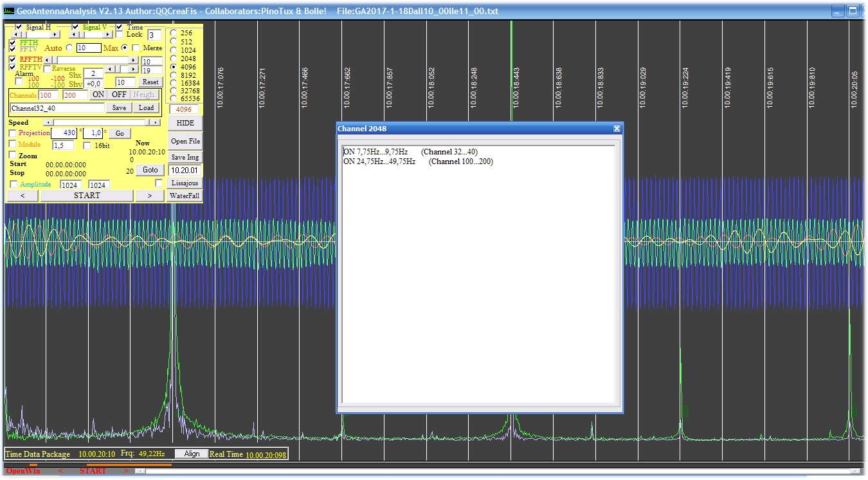
Task: Enable the Lock checkbox
Action: coord(119,35)
